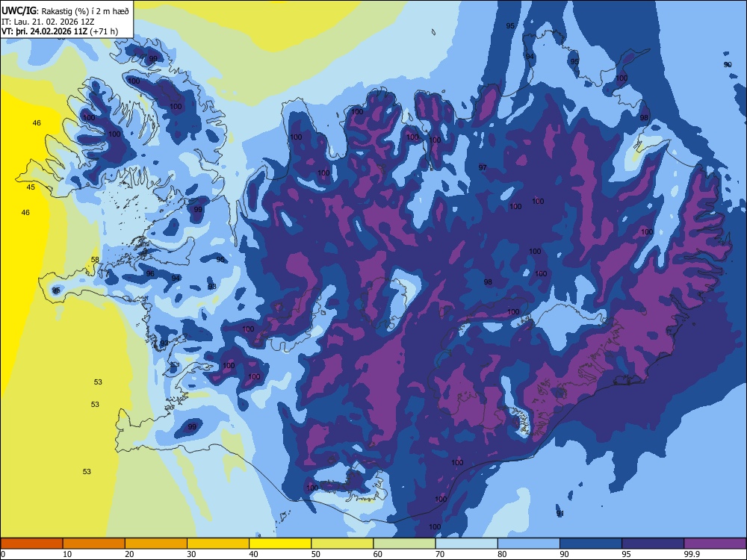Click the dark orange 0–10 legend swatch

click(x=32, y=544)
